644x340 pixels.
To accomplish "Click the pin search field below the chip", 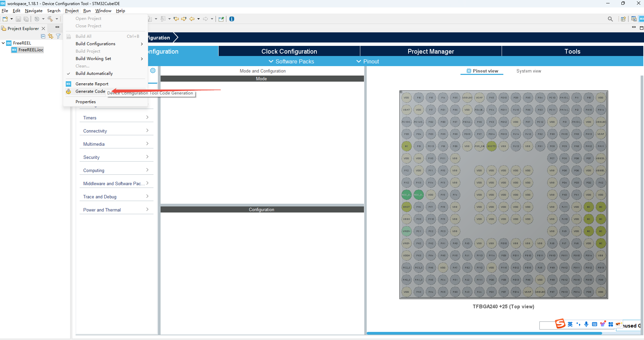I will 548,325.
